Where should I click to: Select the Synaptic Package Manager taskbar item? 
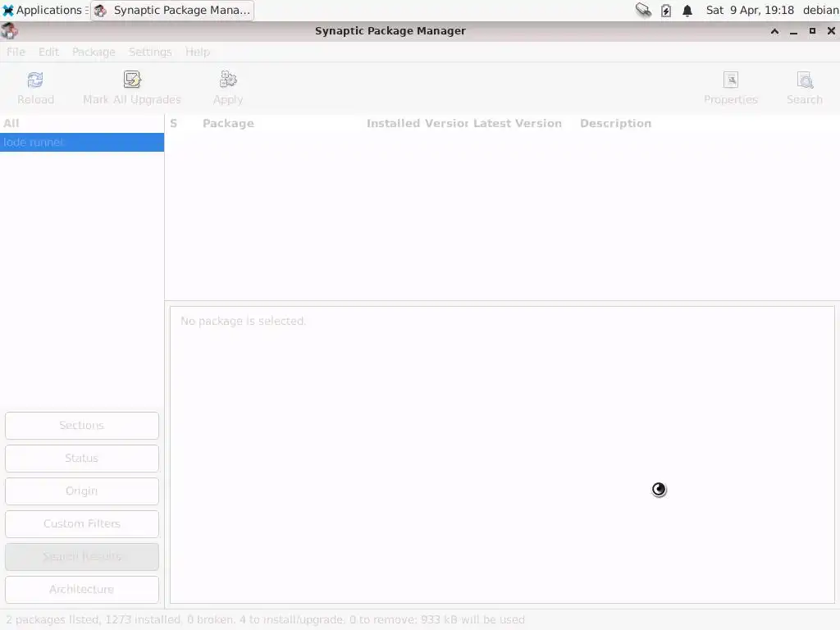(x=172, y=10)
